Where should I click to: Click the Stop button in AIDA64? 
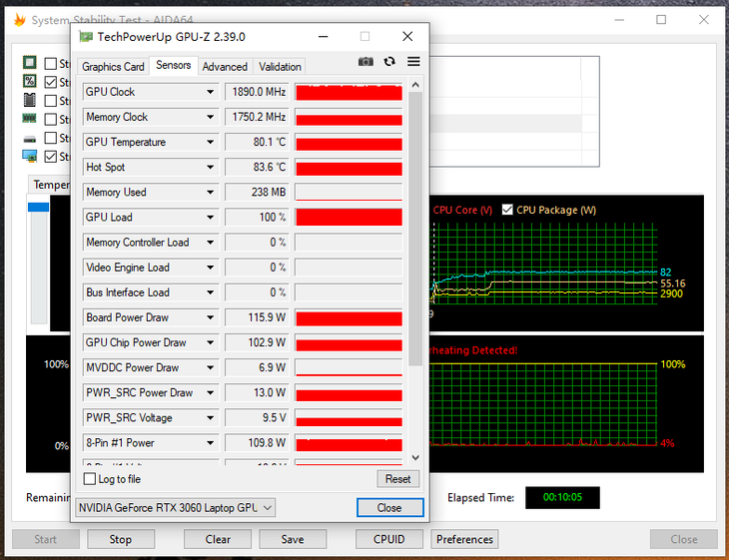[120, 539]
